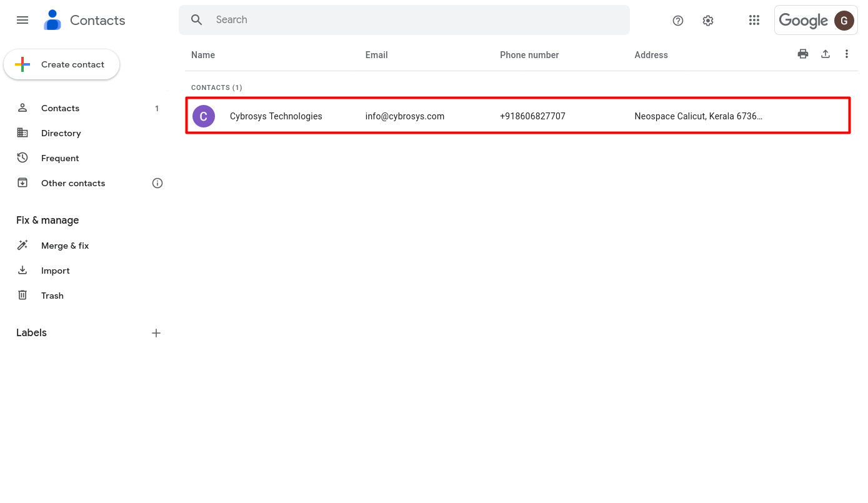Open the Google account avatar menu
Screen dimensions: 868x503
[844, 21]
